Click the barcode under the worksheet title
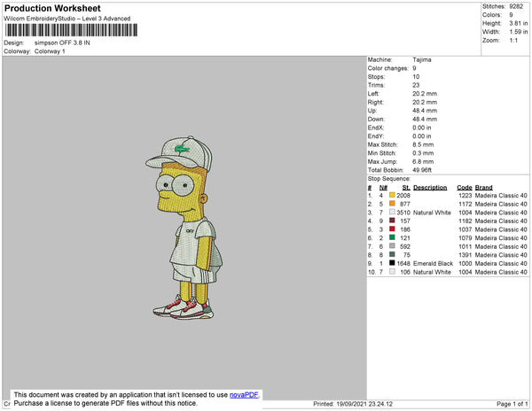Viewport: 532px width, 411px height. pos(71,30)
